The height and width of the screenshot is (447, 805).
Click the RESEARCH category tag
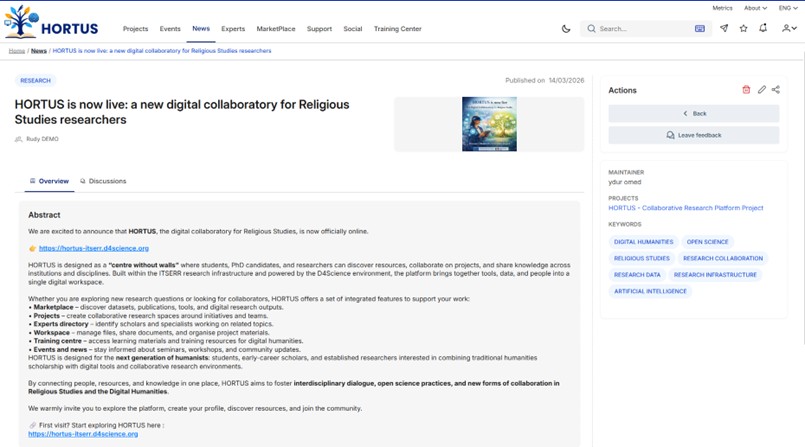click(35, 81)
